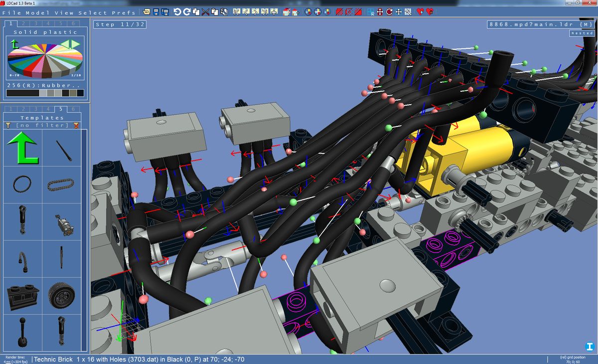The width and height of the screenshot is (598, 364).
Task: Activate the rotate tool icon
Action: tap(389, 11)
